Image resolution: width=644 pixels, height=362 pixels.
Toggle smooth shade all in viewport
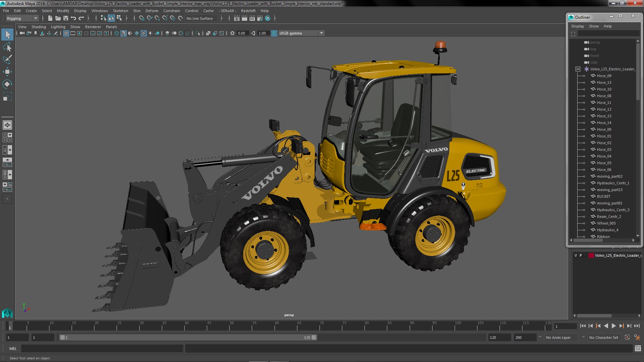point(123,33)
